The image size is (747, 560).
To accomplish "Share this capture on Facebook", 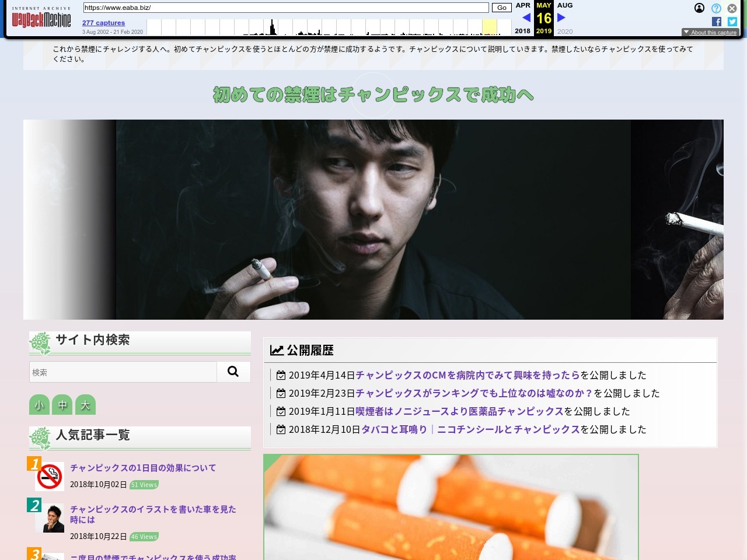I will coord(717,22).
